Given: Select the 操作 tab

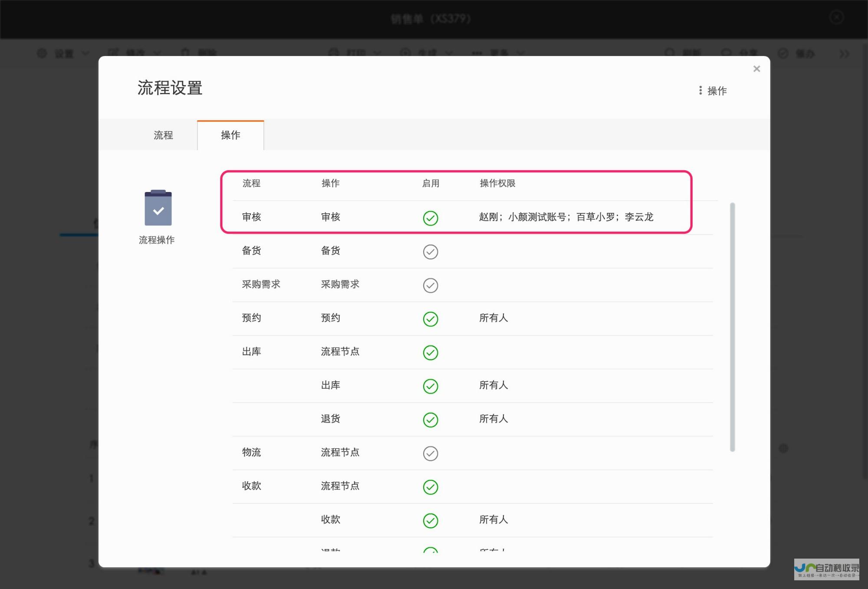Looking at the screenshot, I should pyautogui.click(x=230, y=135).
